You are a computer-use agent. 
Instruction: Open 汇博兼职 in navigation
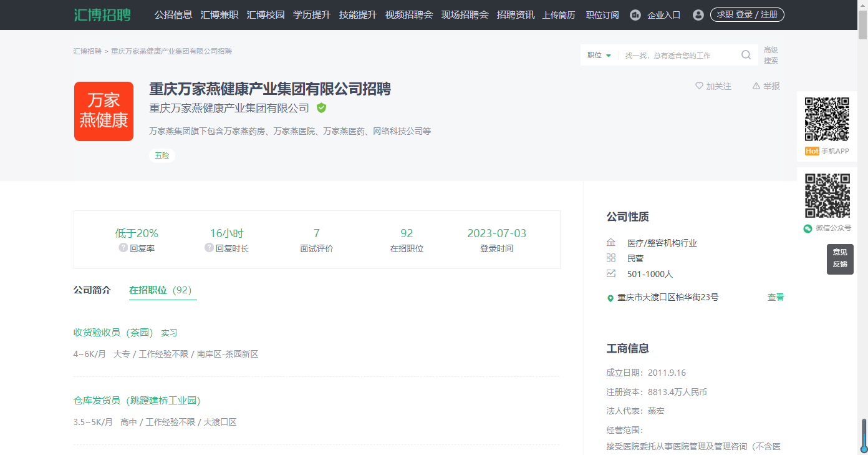219,15
